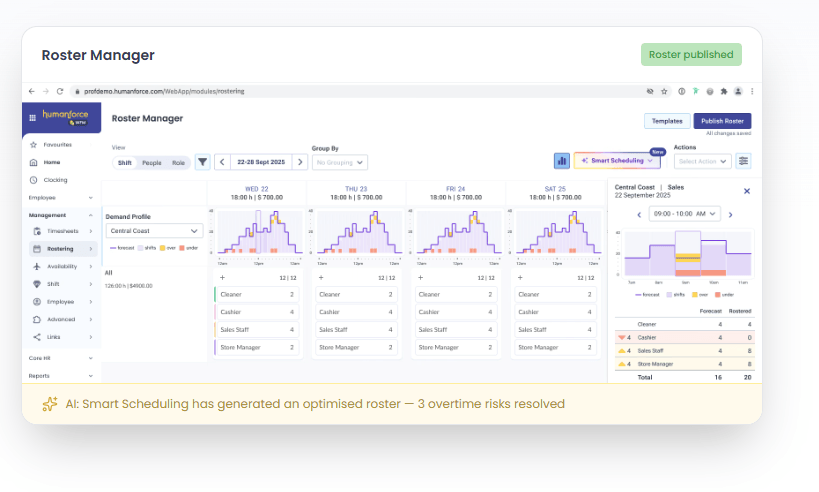
Task: Open Clocking in the sidebar
Action: pos(55,180)
